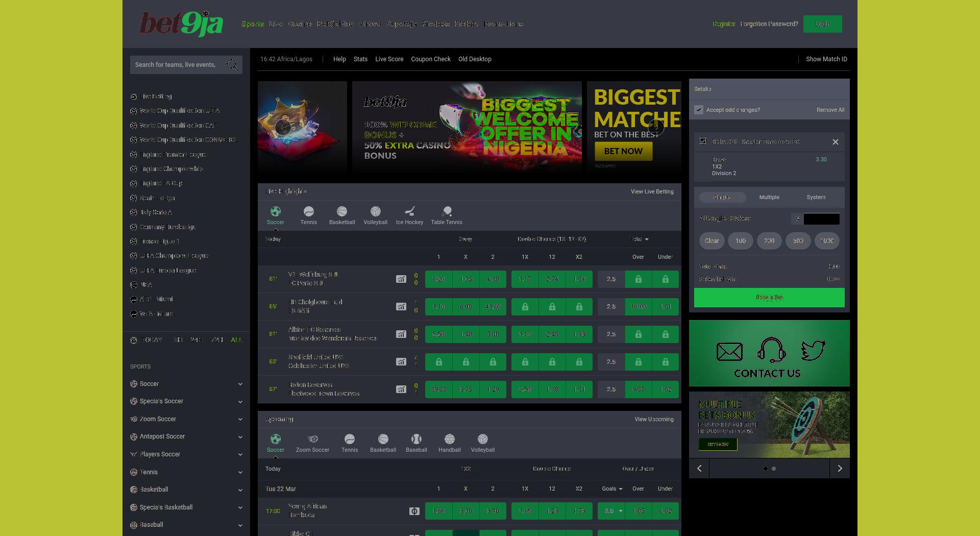This screenshot has height=536, width=980.
Task: Select System bet type
Action: click(x=816, y=197)
